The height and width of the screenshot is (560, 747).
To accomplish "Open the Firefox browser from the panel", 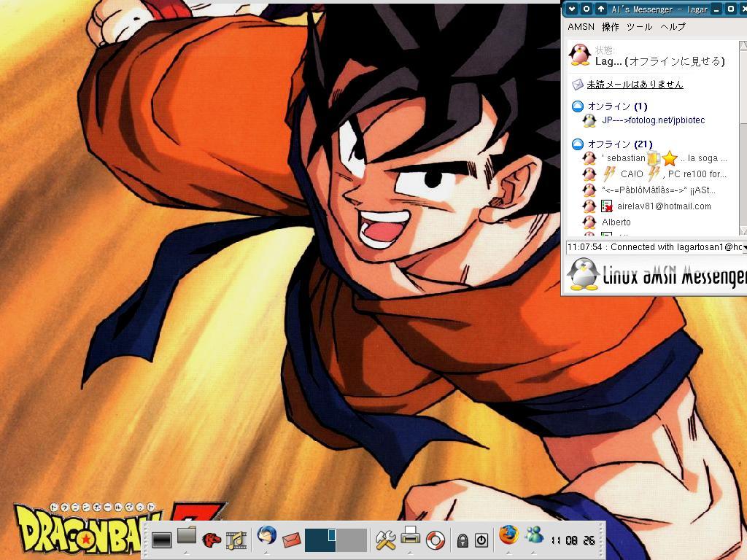I will (508, 537).
